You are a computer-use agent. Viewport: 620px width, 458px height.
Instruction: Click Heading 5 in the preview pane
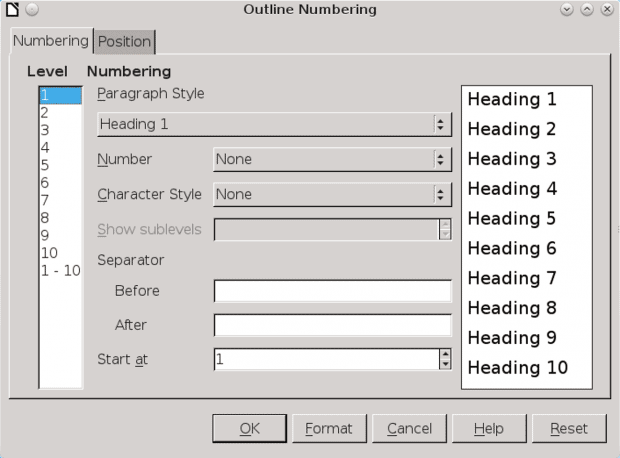(512, 218)
